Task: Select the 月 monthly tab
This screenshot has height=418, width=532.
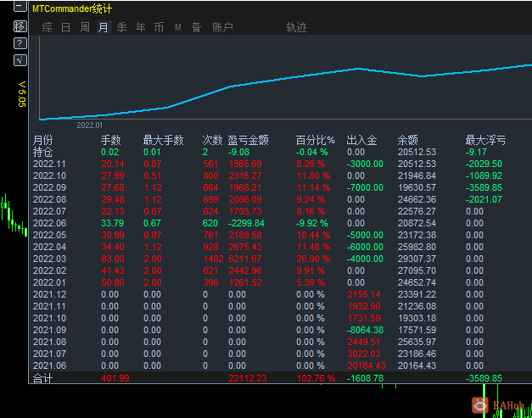Action: click(104, 27)
